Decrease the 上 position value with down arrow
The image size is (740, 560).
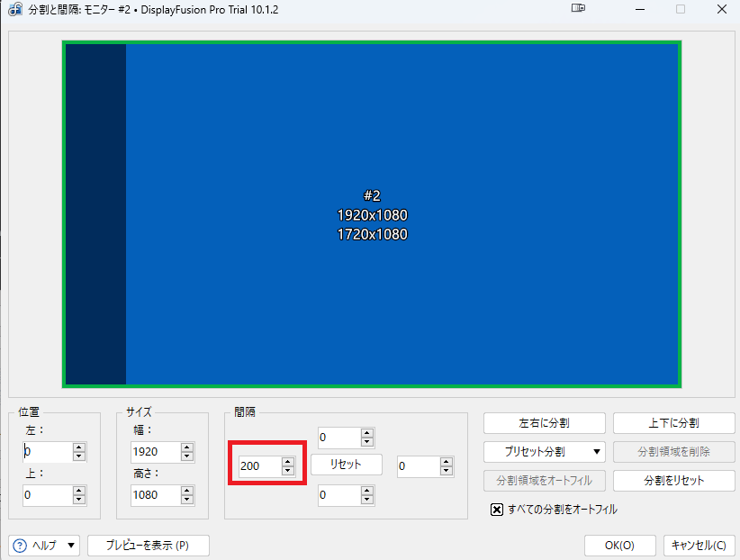(x=79, y=500)
